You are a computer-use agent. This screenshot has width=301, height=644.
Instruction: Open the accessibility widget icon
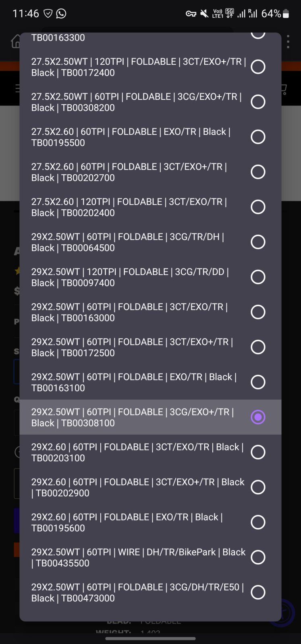coord(287,613)
